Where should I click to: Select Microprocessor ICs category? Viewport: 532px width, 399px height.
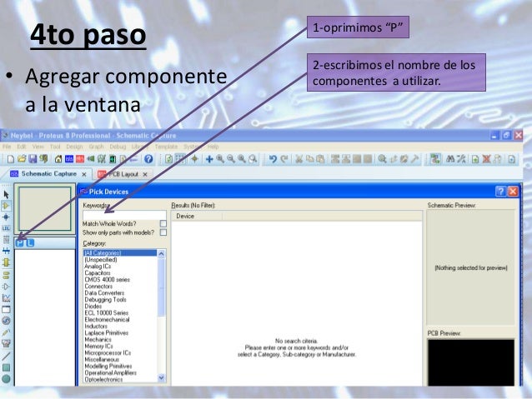(108, 353)
